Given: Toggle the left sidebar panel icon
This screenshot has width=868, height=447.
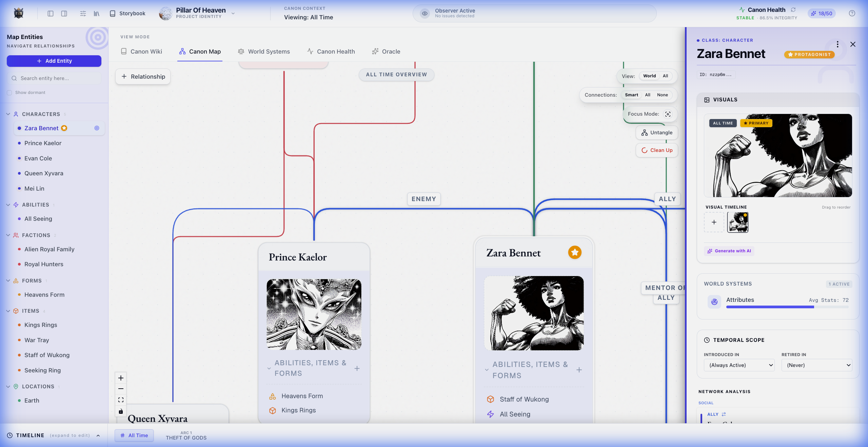Looking at the screenshot, I should point(51,13).
